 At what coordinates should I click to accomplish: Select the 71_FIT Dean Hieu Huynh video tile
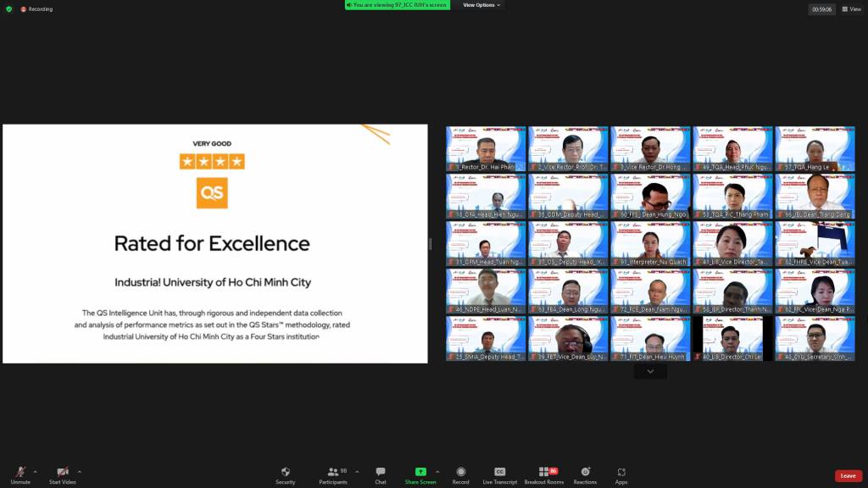tap(650, 339)
